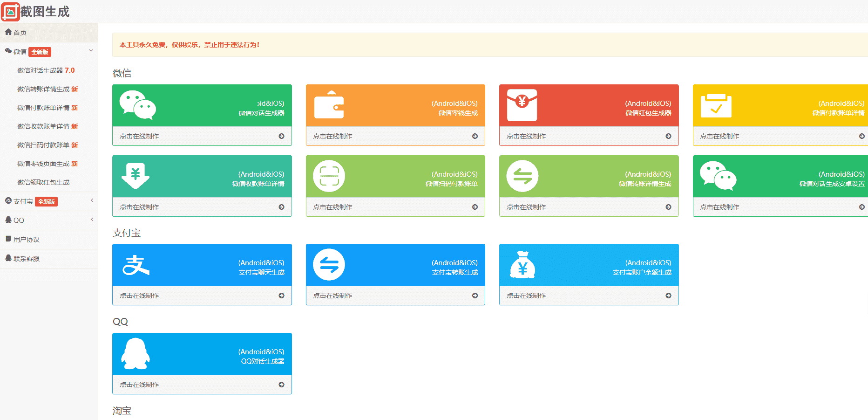Click the wallet icon on the 微信零钱生成 card
868x420 pixels.
click(x=329, y=105)
